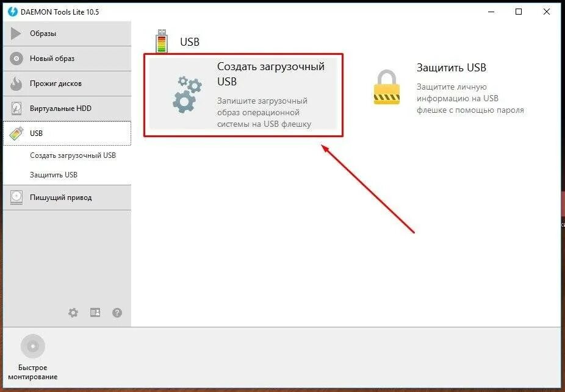Click the Пишущий привод drive icon

coord(16,198)
